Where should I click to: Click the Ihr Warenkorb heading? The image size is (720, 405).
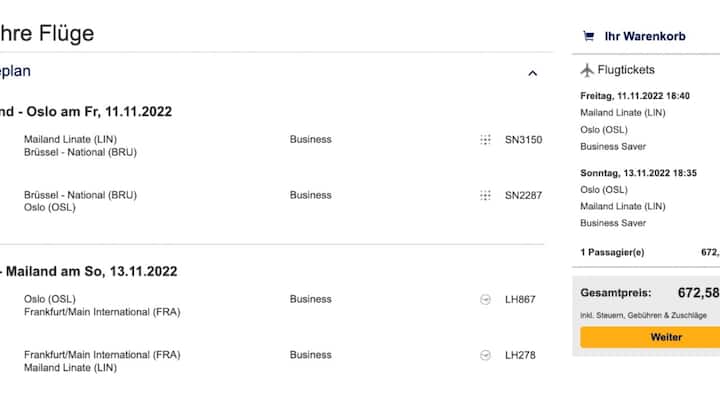645,36
